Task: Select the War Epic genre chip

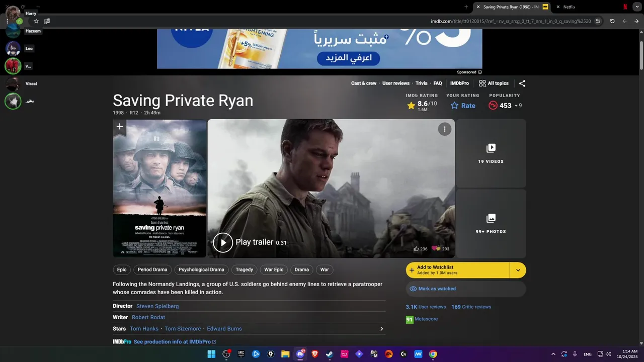Action: [274, 270]
